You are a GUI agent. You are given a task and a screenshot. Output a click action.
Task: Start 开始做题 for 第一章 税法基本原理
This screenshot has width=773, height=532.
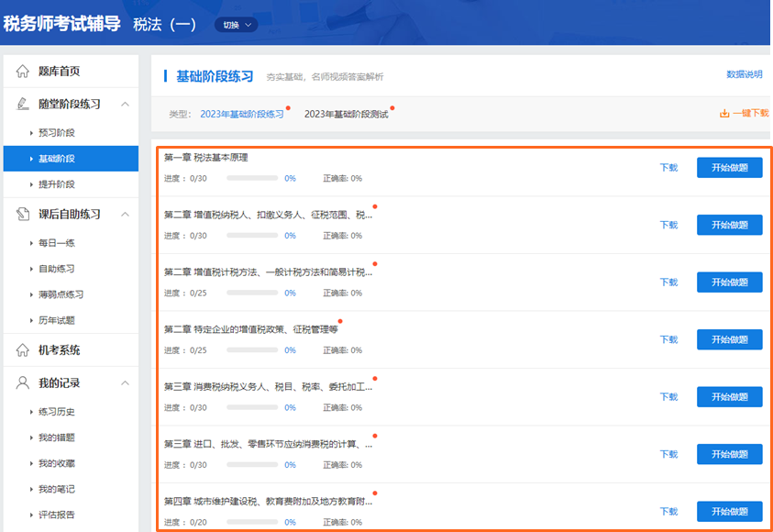pos(728,167)
